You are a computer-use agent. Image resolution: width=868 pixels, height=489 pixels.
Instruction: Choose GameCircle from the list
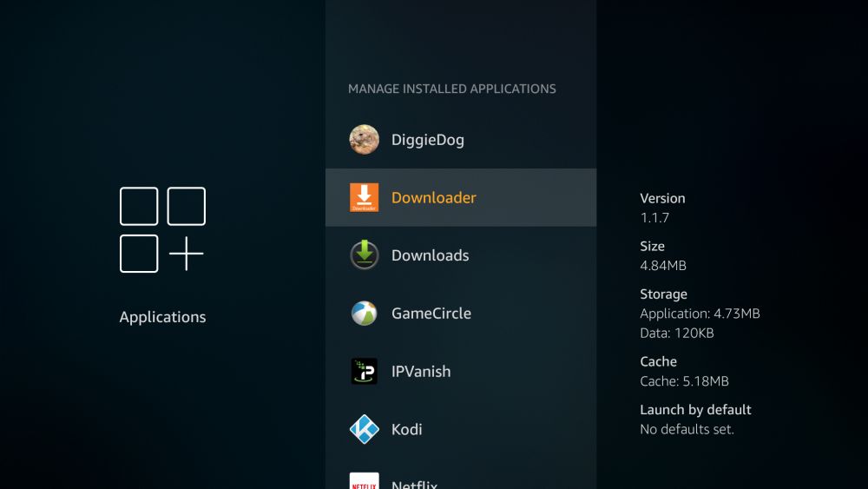(x=461, y=314)
